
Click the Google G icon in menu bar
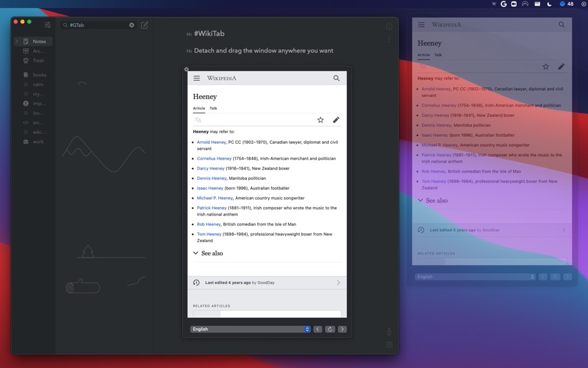click(x=504, y=4)
